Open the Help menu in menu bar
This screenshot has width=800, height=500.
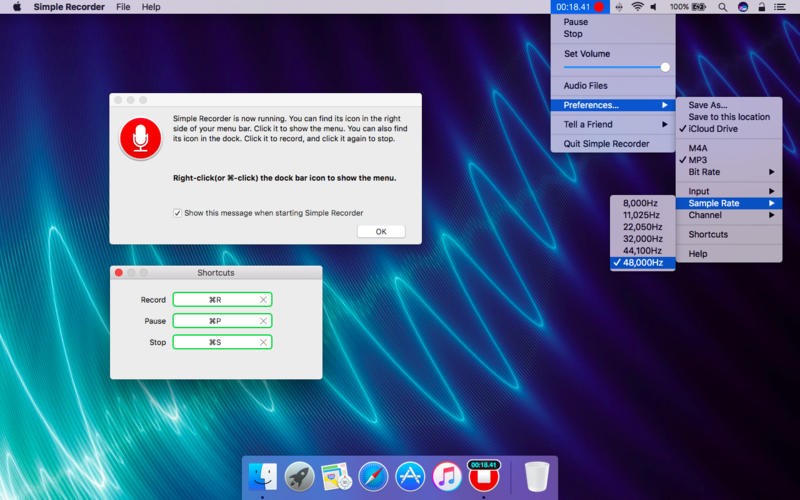click(x=151, y=7)
